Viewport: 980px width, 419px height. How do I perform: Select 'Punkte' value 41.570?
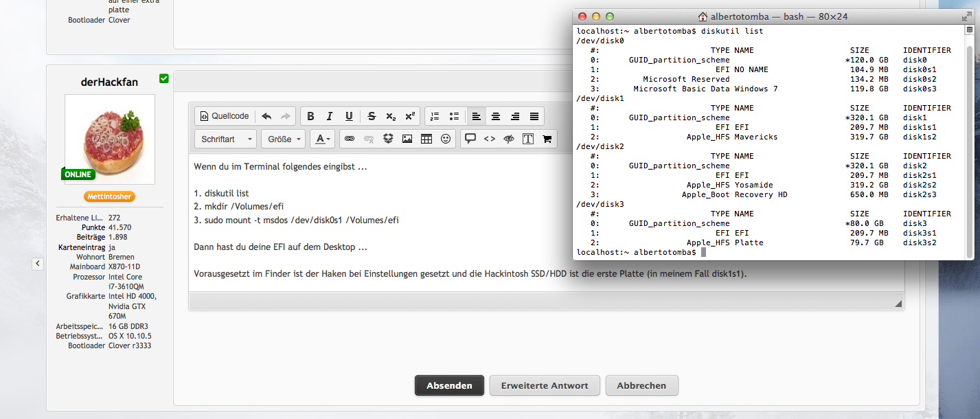[x=106, y=227]
